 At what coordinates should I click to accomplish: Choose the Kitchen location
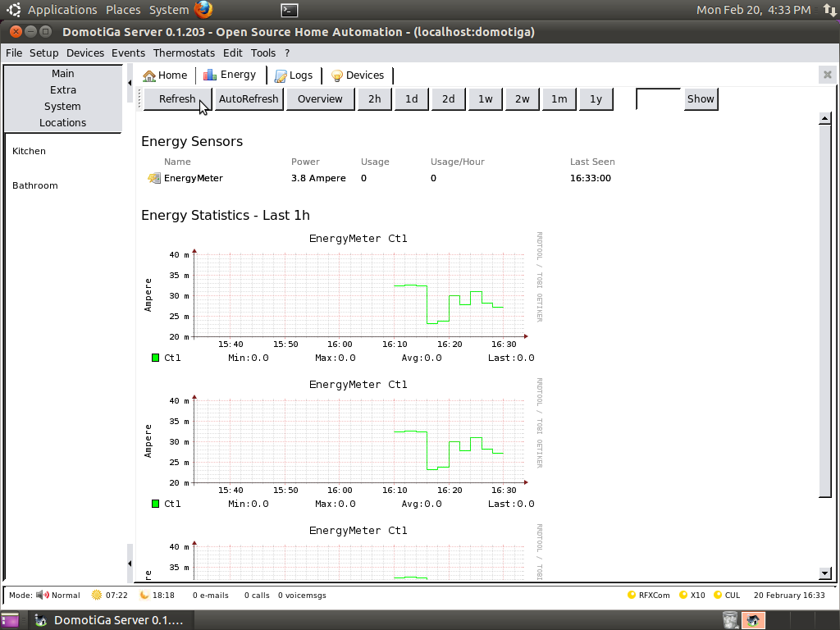(x=29, y=151)
